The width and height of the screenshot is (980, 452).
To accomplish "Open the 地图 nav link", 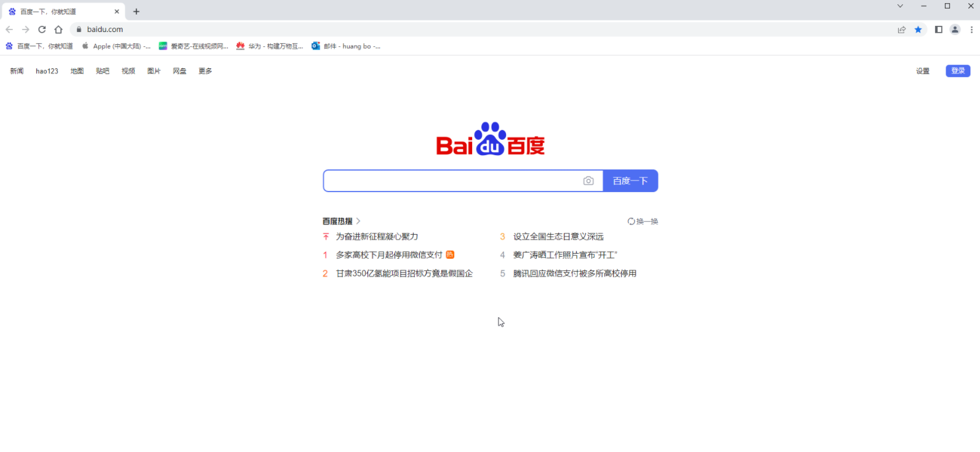I will (x=77, y=71).
